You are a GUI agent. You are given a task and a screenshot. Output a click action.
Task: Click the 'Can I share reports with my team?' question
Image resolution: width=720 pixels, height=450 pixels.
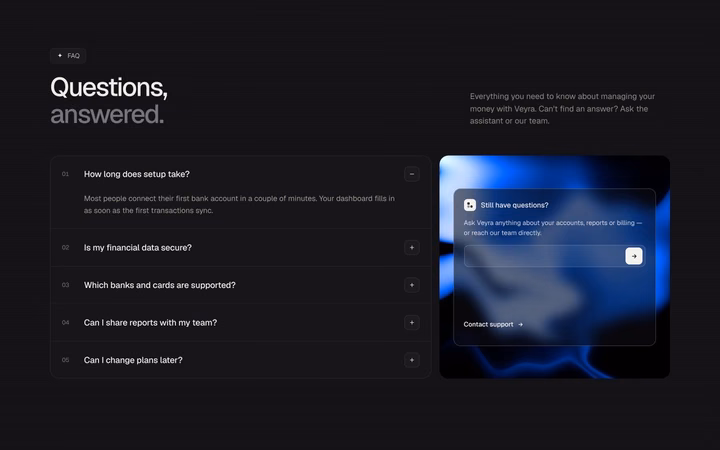click(150, 323)
